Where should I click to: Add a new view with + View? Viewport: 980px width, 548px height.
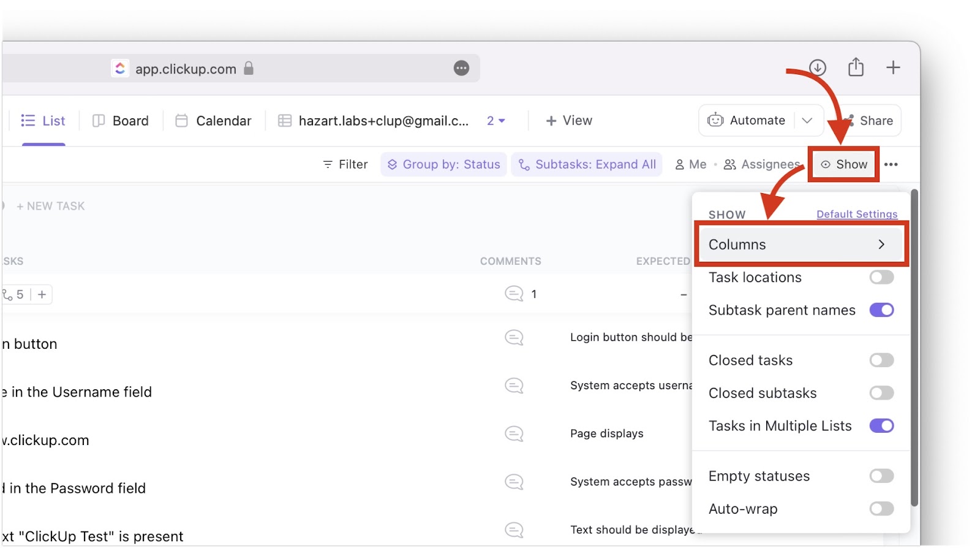(x=569, y=121)
